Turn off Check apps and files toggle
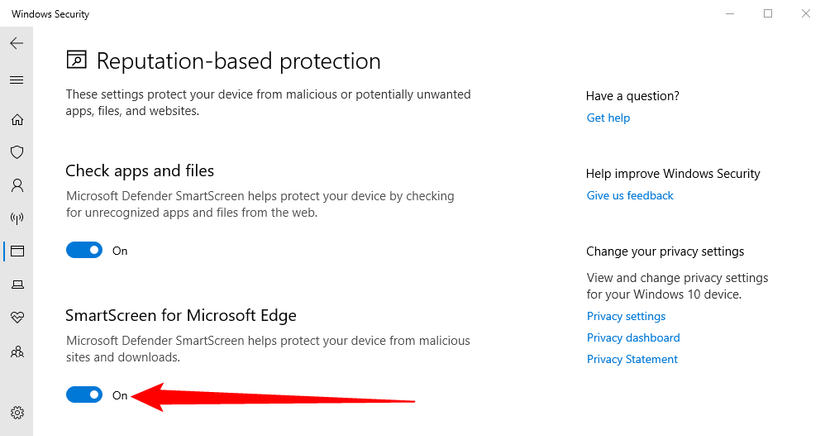Image resolution: width=825 pixels, height=436 pixels. [x=84, y=251]
